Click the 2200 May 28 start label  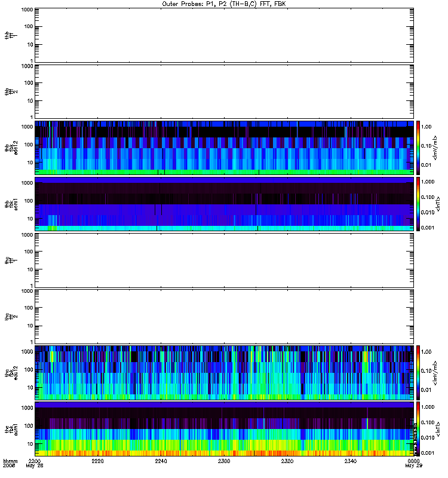click(35, 464)
